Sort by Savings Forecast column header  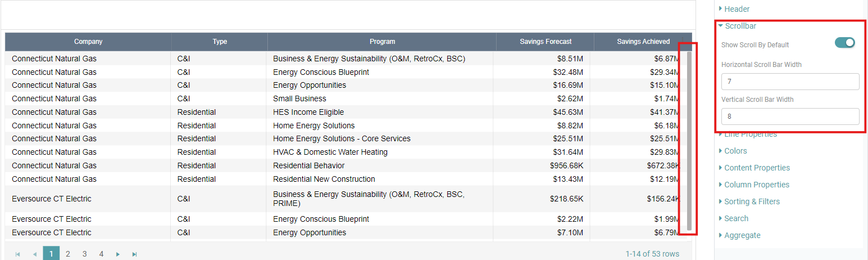pyautogui.click(x=545, y=42)
